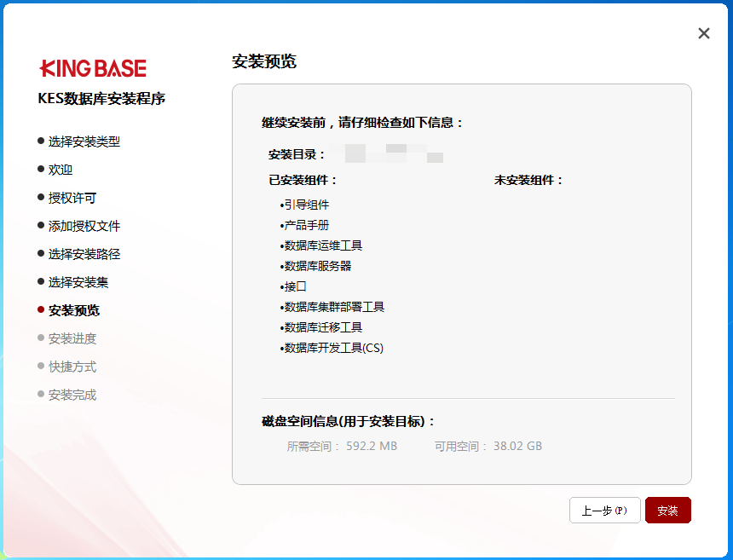This screenshot has height=560, width=733.
Task: Click the 所需空间 592.2 MB value
Action: click(x=342, y=447)
